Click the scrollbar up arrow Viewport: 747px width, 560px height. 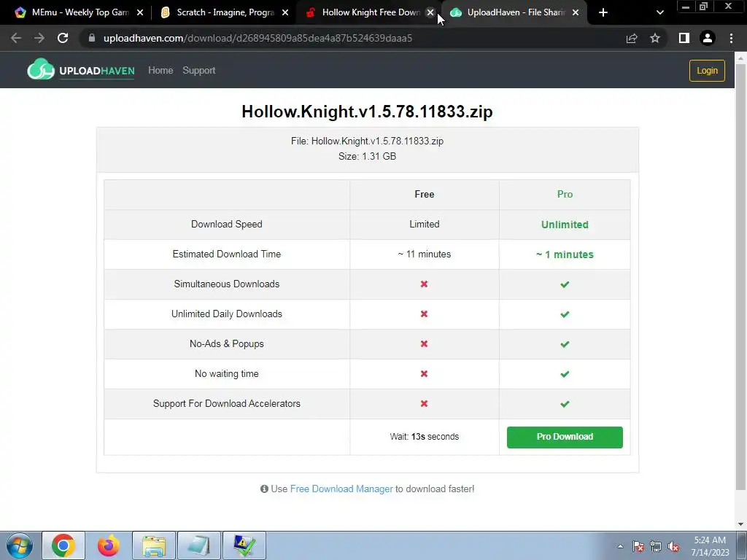[740, 58]
